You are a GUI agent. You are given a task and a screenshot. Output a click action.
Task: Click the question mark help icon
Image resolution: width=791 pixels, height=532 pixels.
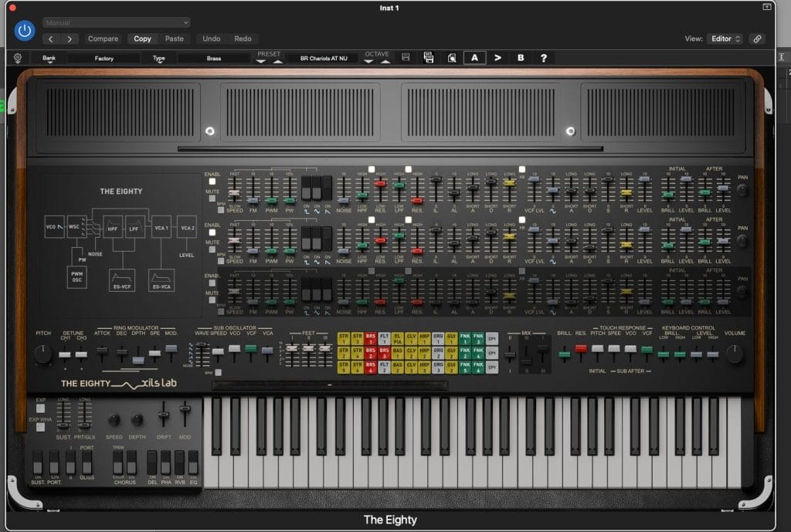(x=544, y=58)
